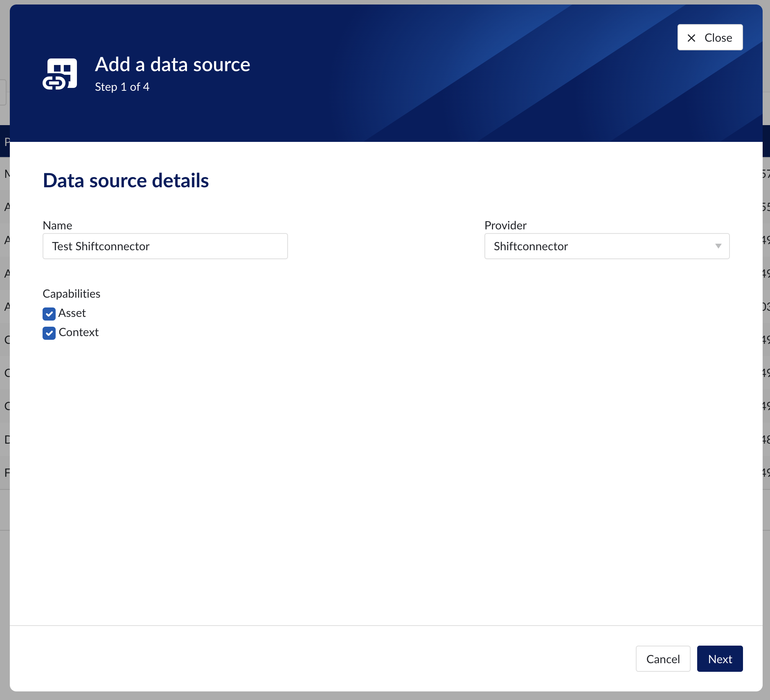Screen dimensions: 770x700
Task: Click the Name field label
Action: point(57,225)
